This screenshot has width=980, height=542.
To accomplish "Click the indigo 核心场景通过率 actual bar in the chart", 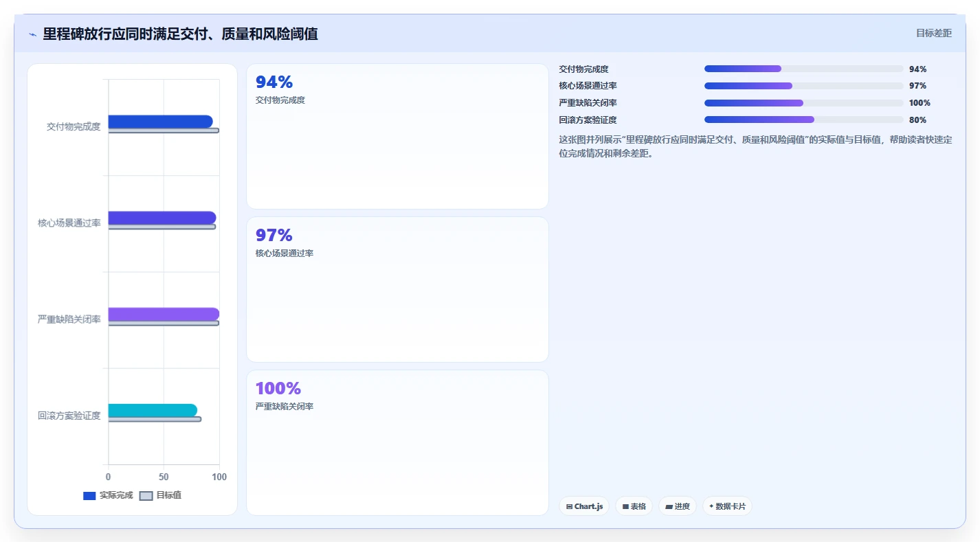I will tap(162, 218).
